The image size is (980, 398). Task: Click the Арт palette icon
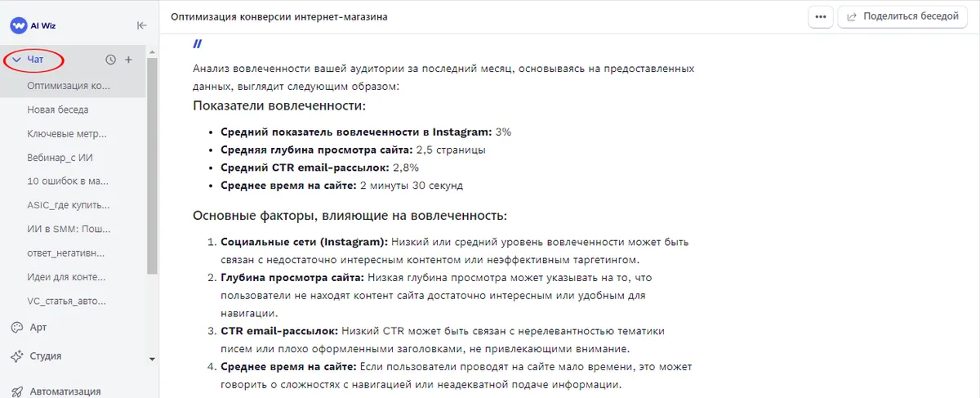pos(16,327)
